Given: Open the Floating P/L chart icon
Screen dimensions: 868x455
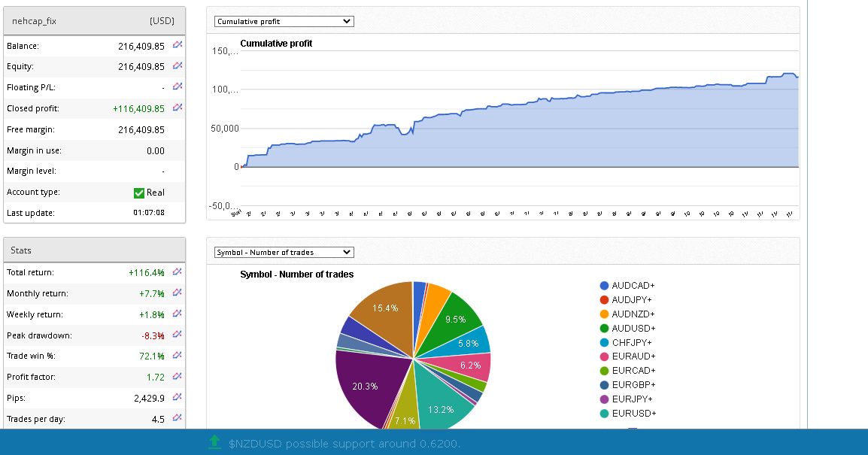Looking at the screenshot, I should coord(178,86).
